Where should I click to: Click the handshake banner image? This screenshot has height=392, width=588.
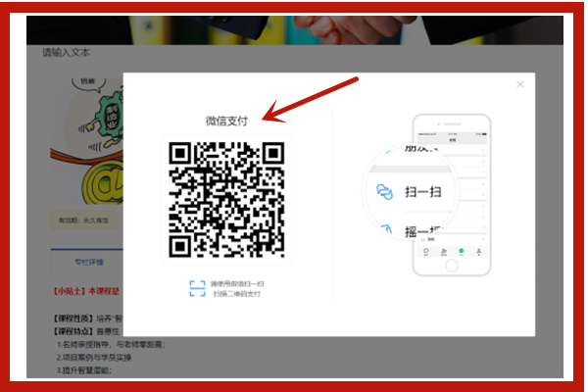(295, 30)
